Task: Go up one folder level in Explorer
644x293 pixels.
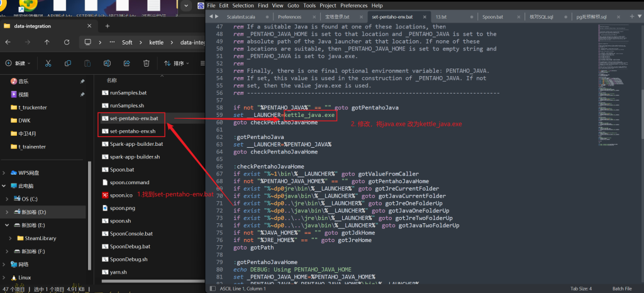Action: 47,42
